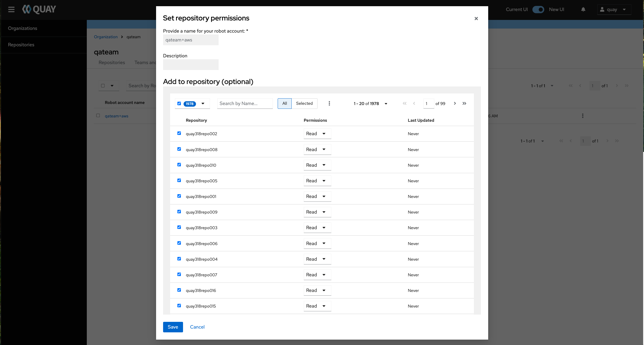Expand the bulk select 1978 dropdown arrow
This screenshot has width=644, height=345.
[x=203, y=104]
